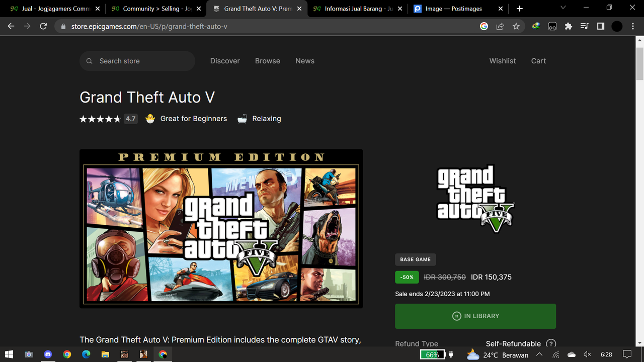Click the IDR 150,375 sale price
The height and width of the screenshot is (362, 644).
tap(491, 277)
